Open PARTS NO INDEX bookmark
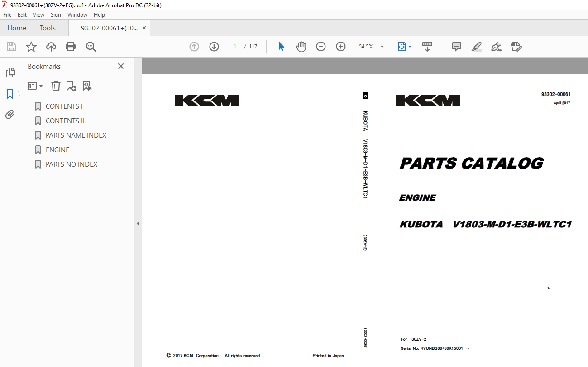This screenshot has height=367, width=588. (72, 164)
